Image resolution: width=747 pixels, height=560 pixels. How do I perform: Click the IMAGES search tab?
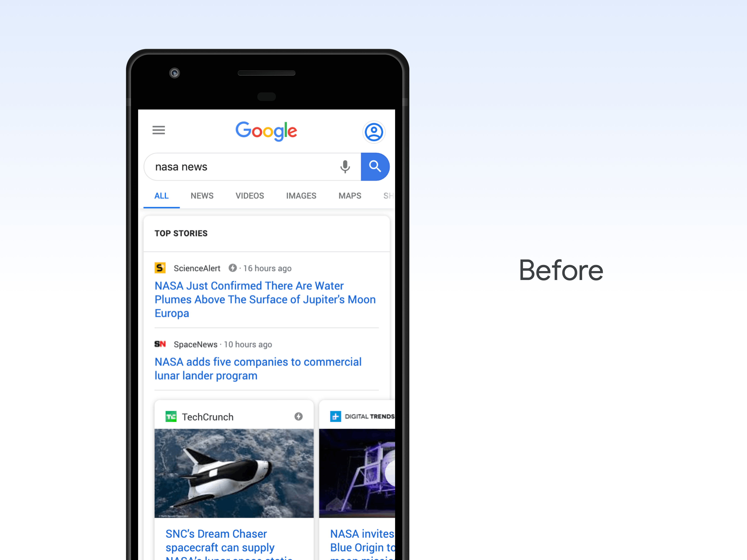point(300,195)
